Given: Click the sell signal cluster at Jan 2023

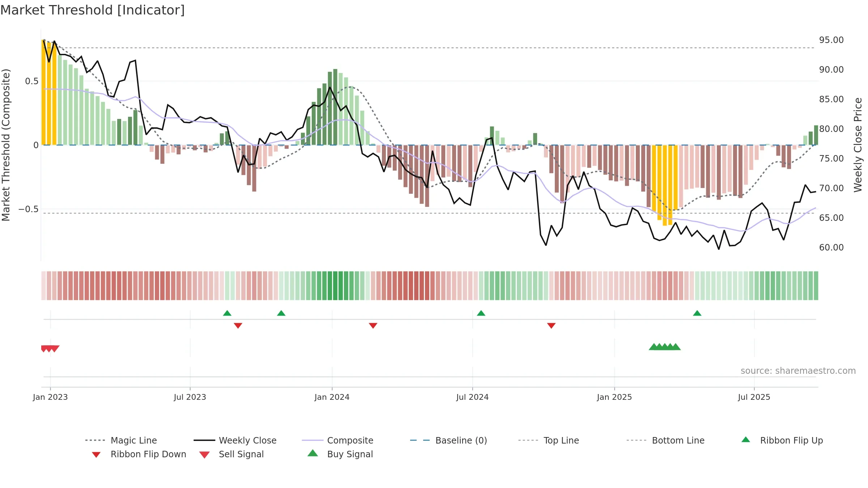Looking at the screenshot, I should pos(50,349).
